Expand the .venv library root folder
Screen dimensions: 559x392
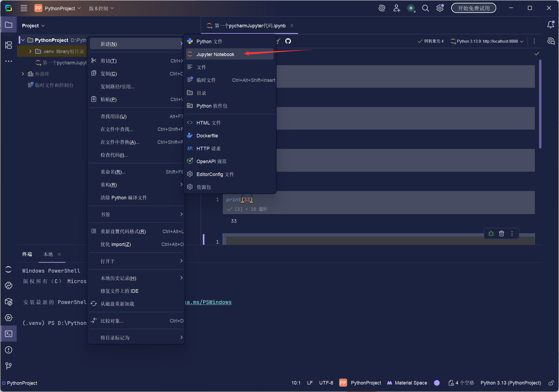[30, 51]
